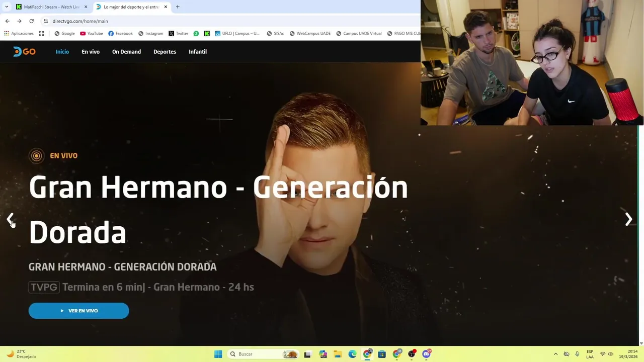Screen dimensions: 644x362
Task: Open Microsoft Store from the taskbar
Action: pyautogui.click(x=382, y=354)
